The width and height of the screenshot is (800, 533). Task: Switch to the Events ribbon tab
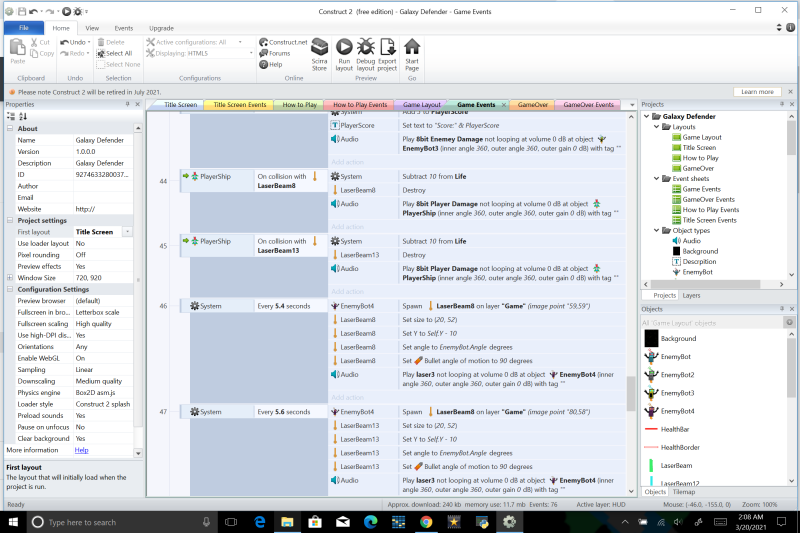point(123,28)
